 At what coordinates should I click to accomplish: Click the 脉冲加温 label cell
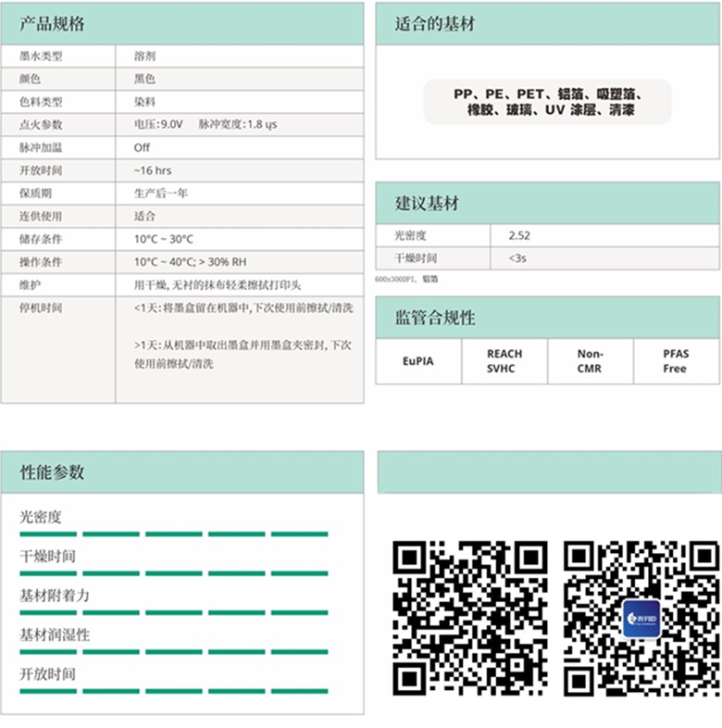(58, 147)
